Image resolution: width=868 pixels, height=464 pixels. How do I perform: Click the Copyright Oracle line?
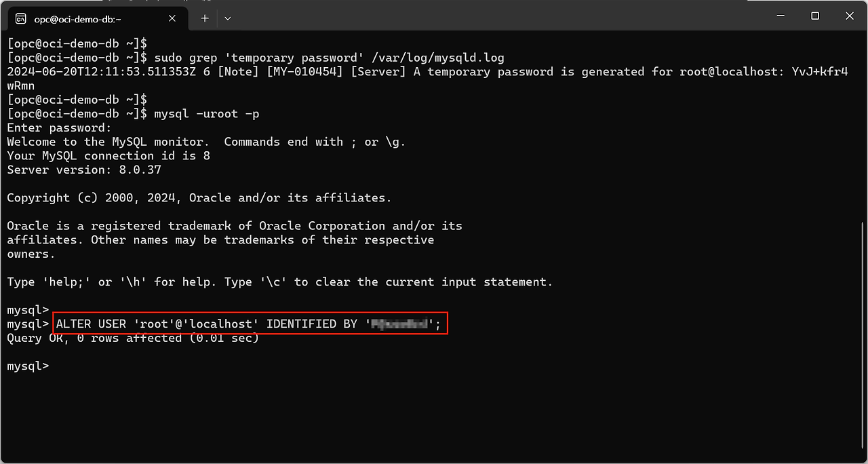[x=199, y=198]
